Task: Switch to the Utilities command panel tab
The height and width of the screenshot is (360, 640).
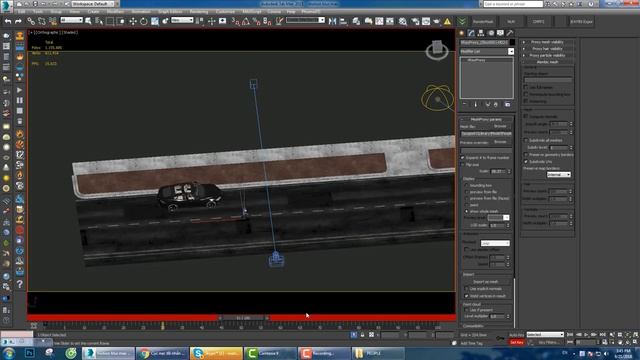Action: (x=509, y=33)
